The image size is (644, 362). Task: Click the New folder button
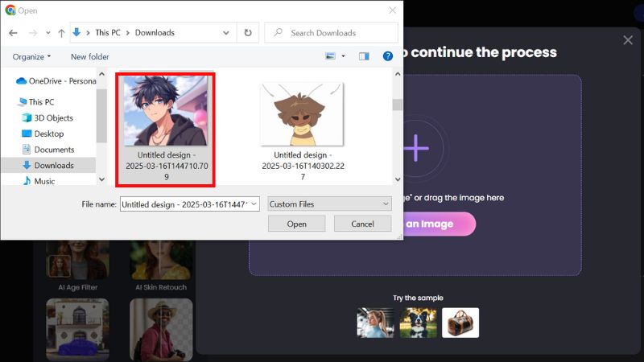(89, 57)
